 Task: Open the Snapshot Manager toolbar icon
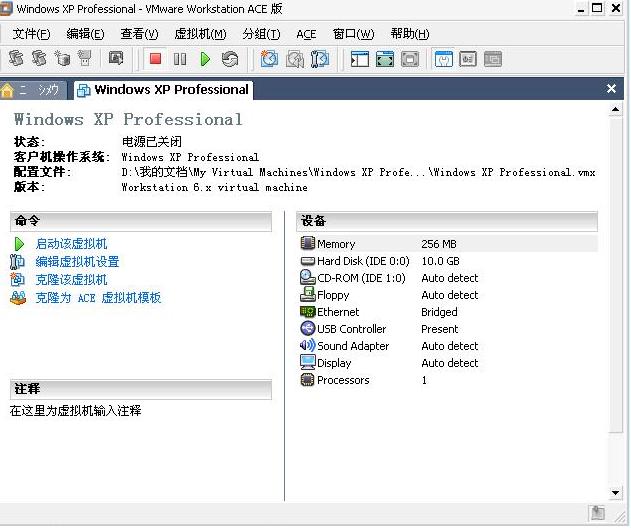320,59
